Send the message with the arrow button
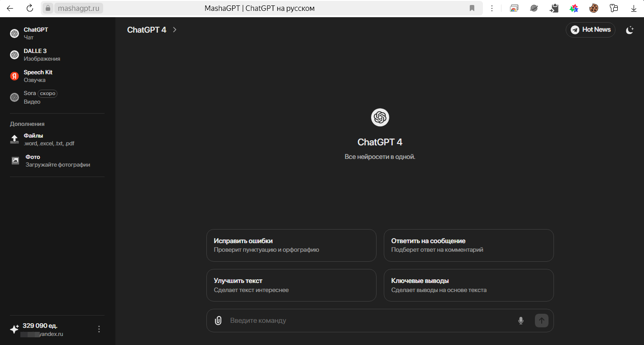644x345 pixels. pos(542,321)
